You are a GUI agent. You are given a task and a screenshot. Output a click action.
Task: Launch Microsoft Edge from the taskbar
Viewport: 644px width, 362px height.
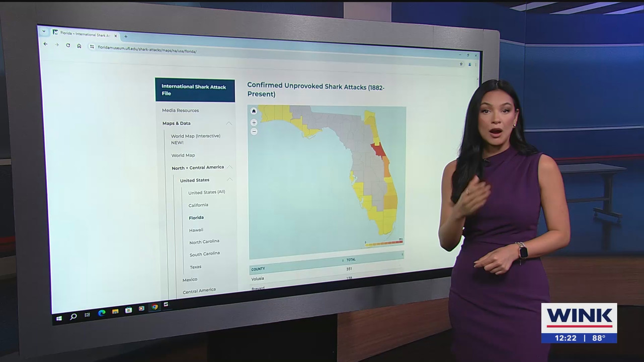(x=102, y=313)
